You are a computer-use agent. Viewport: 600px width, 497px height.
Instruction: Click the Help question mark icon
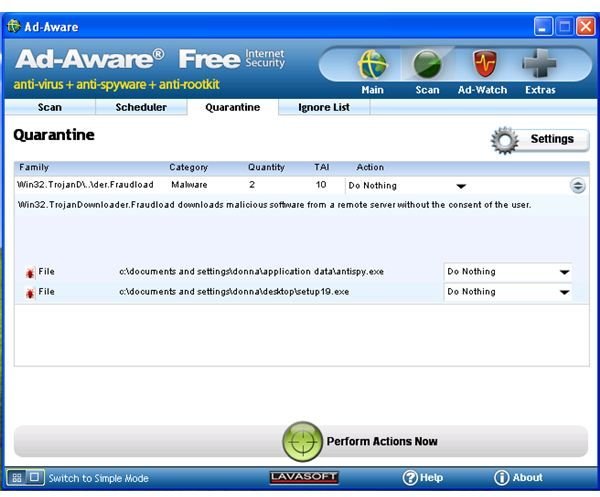410,478
